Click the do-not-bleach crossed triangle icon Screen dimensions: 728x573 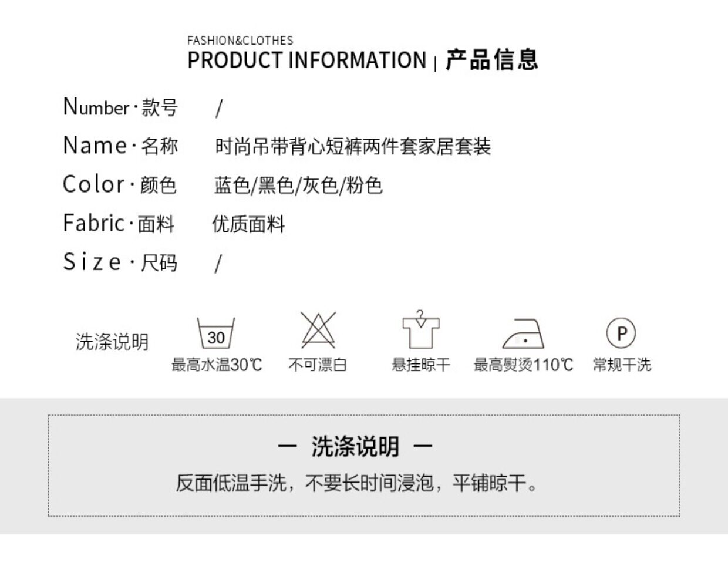(318, 331)
